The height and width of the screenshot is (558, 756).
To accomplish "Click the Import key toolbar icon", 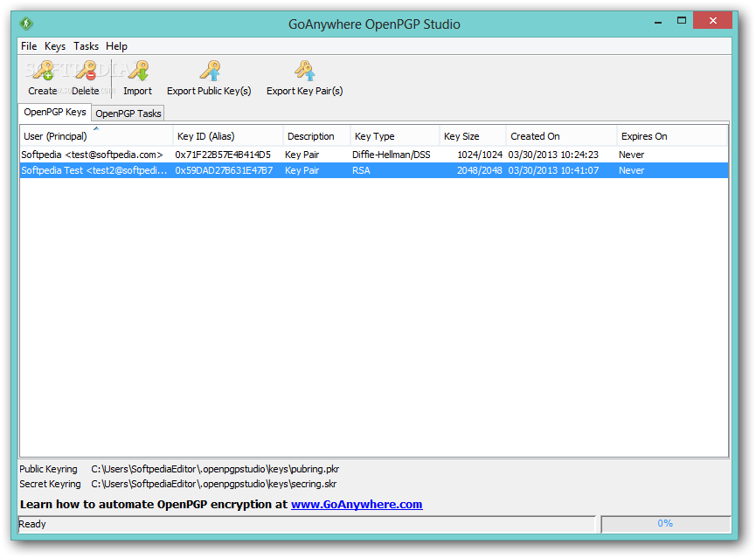I will (x=139, y=71).
